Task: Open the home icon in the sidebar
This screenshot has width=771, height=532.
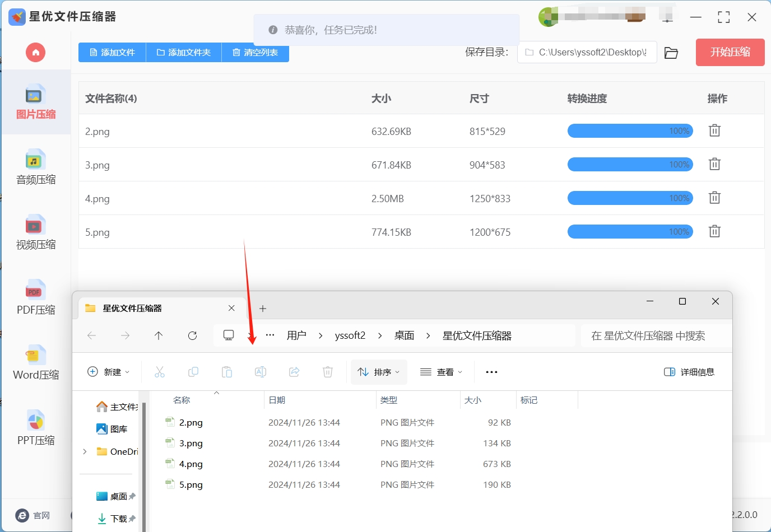Action: (35, 53)
